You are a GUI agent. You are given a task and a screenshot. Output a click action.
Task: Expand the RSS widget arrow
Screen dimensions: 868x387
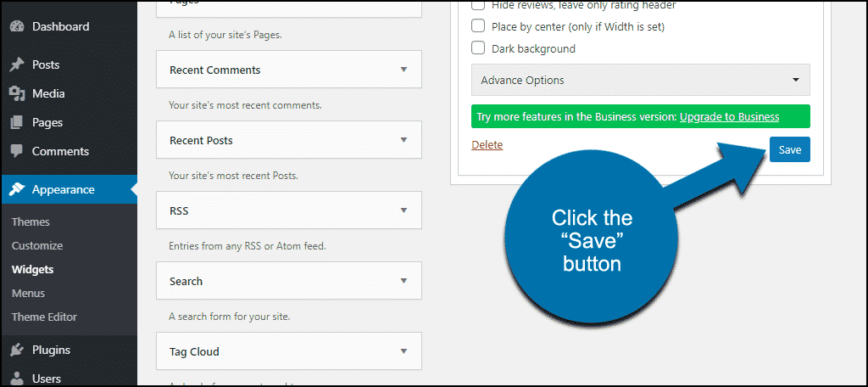[403, 210]
